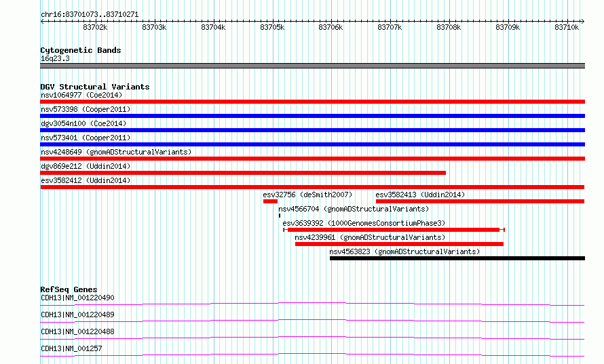Click the nsv573401 (Cooper2011) label
The height and width of the screenshot is (364, 604).
coord(86,138)
